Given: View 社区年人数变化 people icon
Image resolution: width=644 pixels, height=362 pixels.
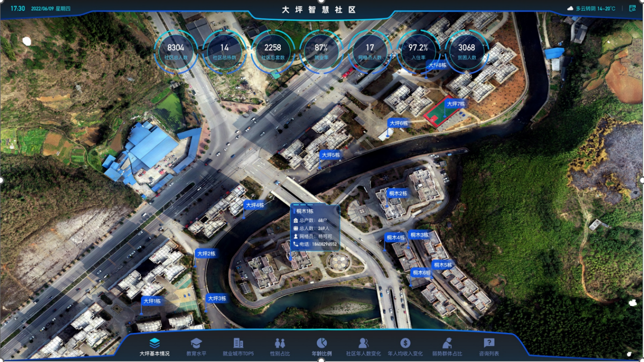Looking at the screenshot, I should click(x=363, y=343).
